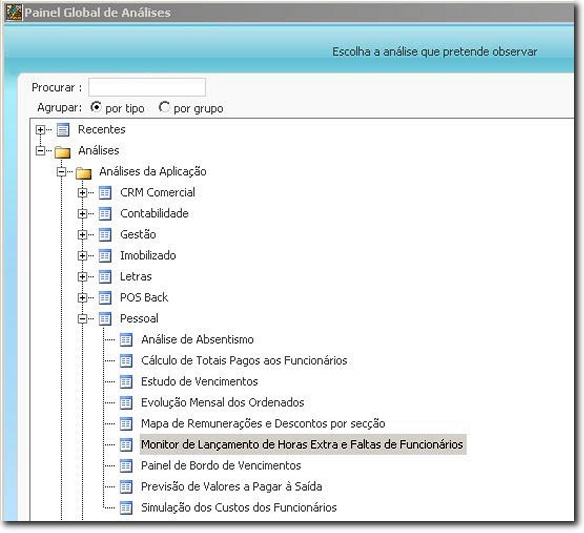
Task: Click the Análises folder icon
Action: click(62, 151)
